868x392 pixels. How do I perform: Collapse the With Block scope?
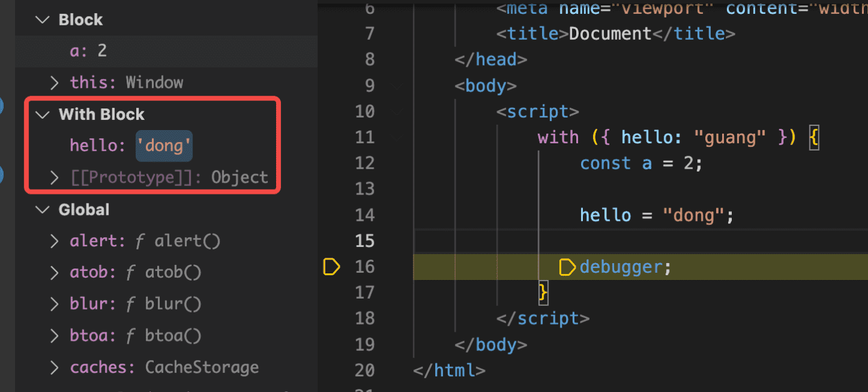coord(42,114)
